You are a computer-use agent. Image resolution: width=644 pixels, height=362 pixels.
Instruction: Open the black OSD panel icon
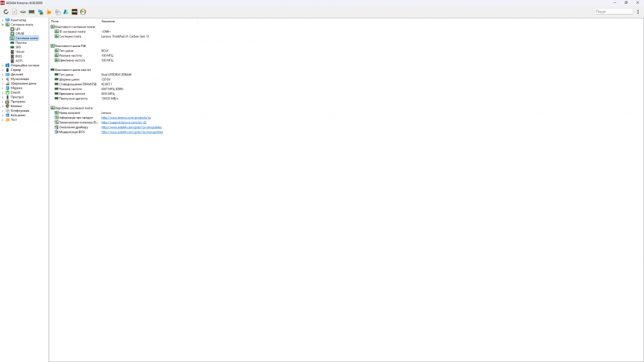click(74, 12)
